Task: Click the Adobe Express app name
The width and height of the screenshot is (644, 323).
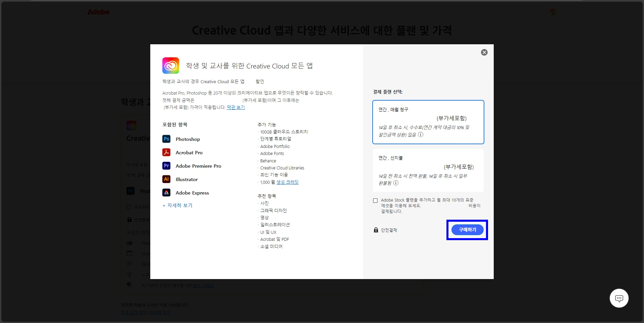Action: [192, 193]
